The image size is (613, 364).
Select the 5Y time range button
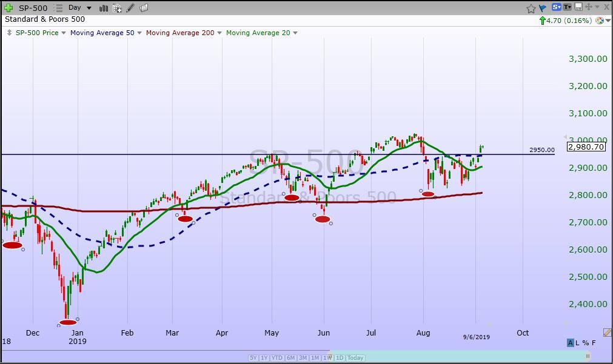coord(253,358)
